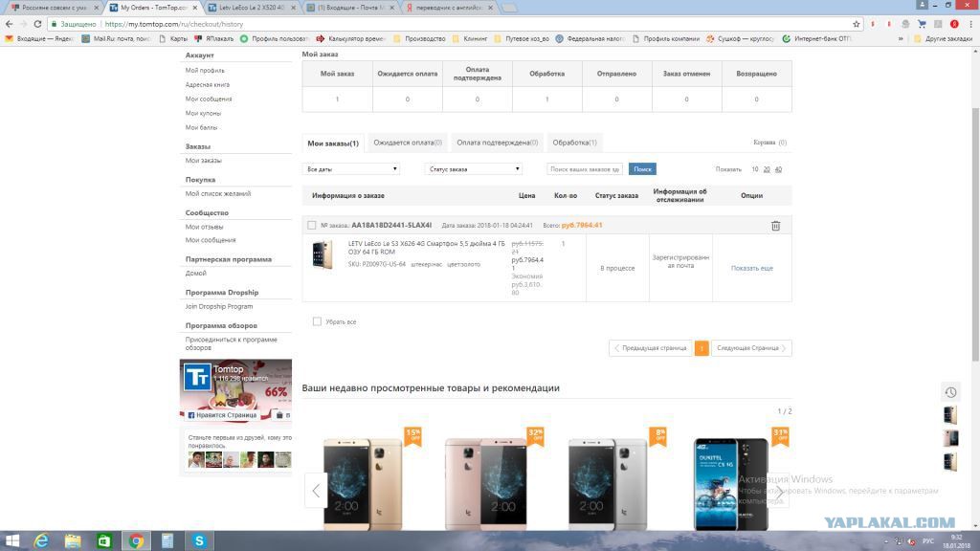Click browser back arrow
Screen dimensions: 980x551
tap(9, 24)
